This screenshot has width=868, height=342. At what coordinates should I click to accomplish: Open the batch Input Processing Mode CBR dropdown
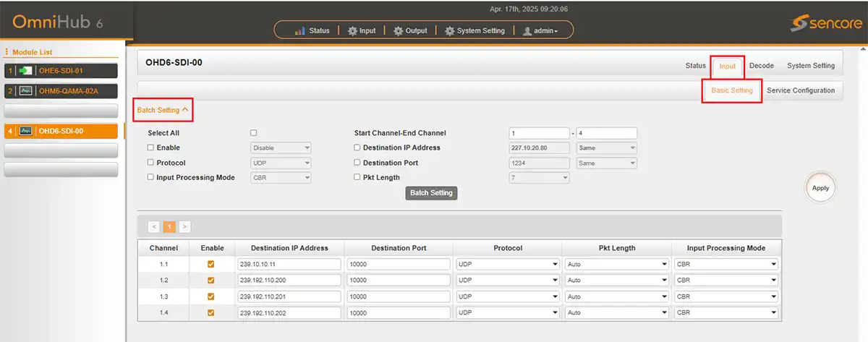pyautogui.click(x=280, y=178)
